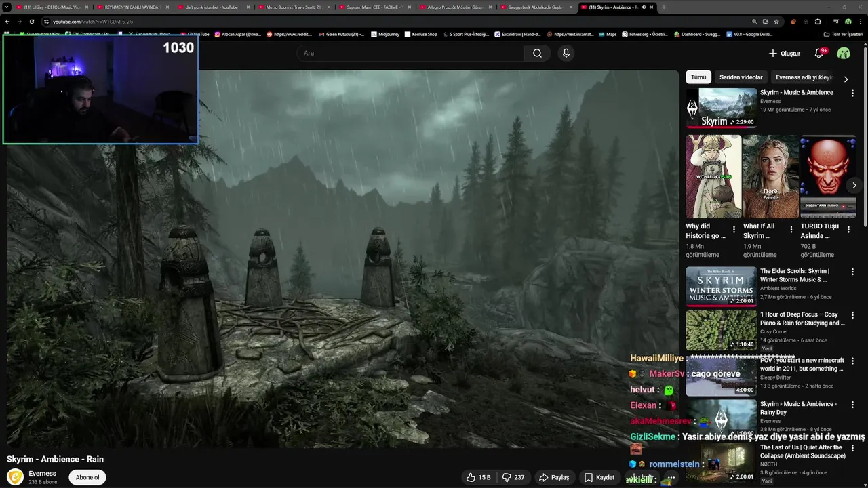Subscribe with the Abone ol button
The image size is (868, 488).
tap(87, 477)
